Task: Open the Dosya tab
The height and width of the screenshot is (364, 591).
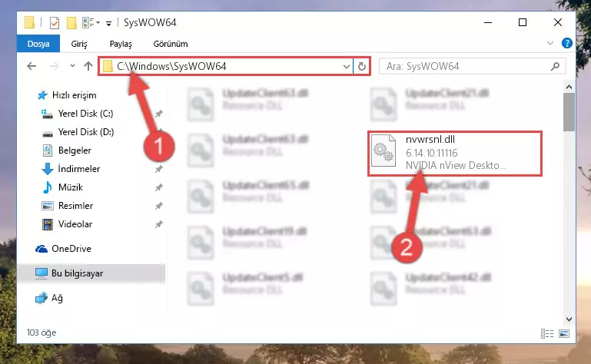Action: point(38,44)
